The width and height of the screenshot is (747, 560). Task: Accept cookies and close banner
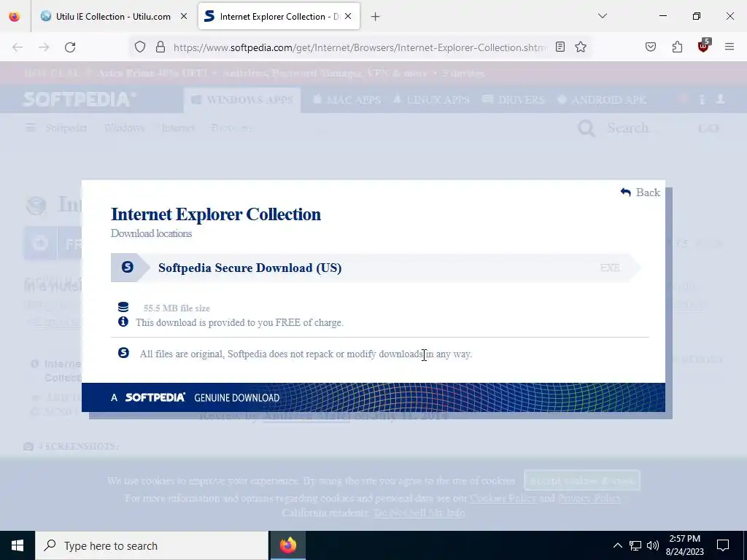[x=581, y=481]
